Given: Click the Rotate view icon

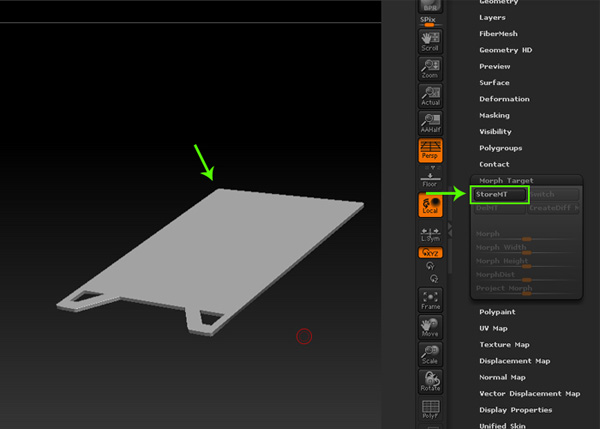Looking at the screenshot, I should 430,381.
